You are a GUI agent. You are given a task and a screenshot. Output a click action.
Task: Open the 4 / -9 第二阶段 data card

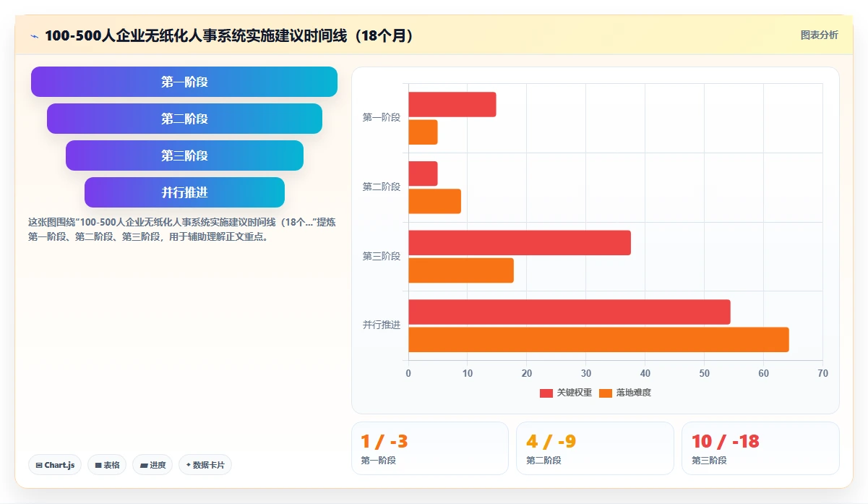[595, 448]
